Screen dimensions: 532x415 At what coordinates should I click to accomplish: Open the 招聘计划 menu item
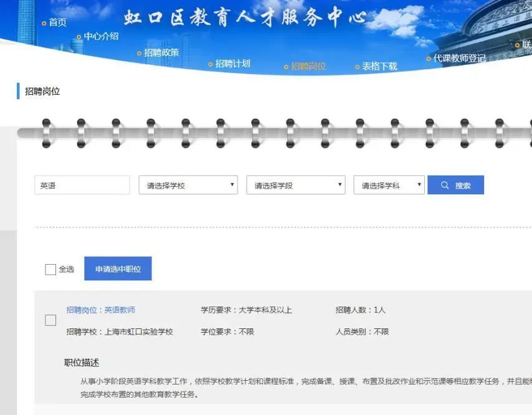233,64
